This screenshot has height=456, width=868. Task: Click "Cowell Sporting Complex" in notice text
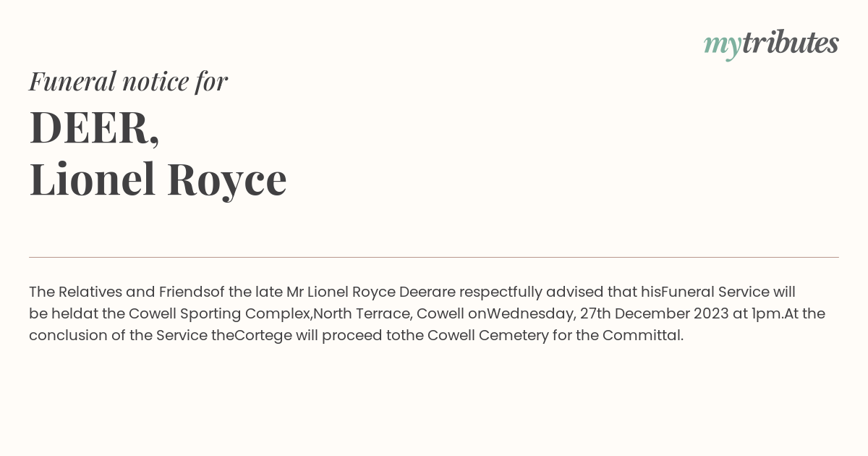pos(219,314)
